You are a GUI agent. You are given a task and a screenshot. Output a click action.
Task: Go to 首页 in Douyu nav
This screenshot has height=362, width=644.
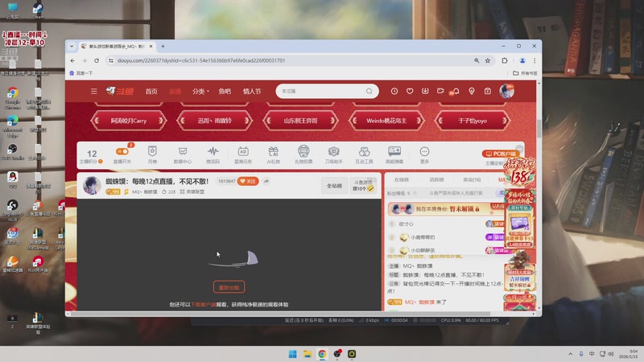tap(151, 91)
